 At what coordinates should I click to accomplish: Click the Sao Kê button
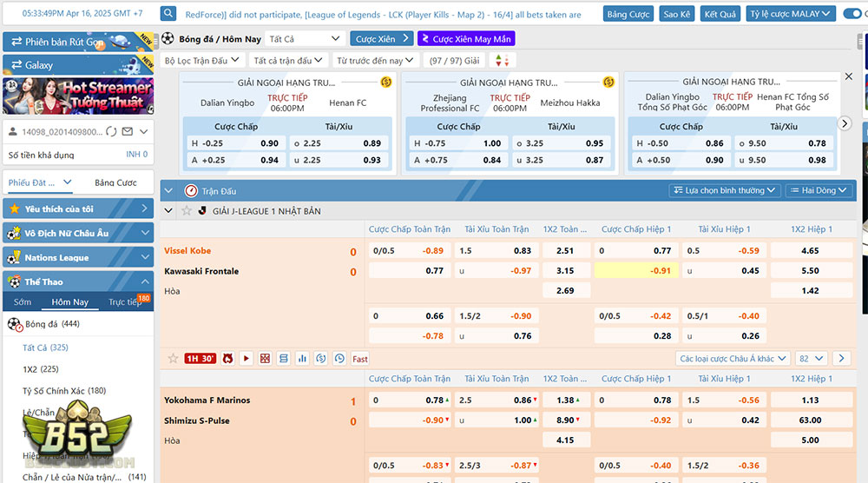pos(677,13)
